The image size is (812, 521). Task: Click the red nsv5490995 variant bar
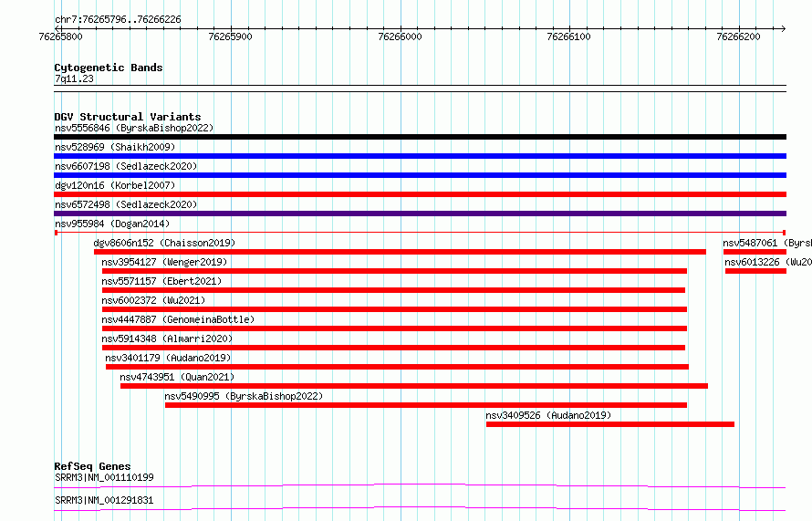(x=426, y=405)
